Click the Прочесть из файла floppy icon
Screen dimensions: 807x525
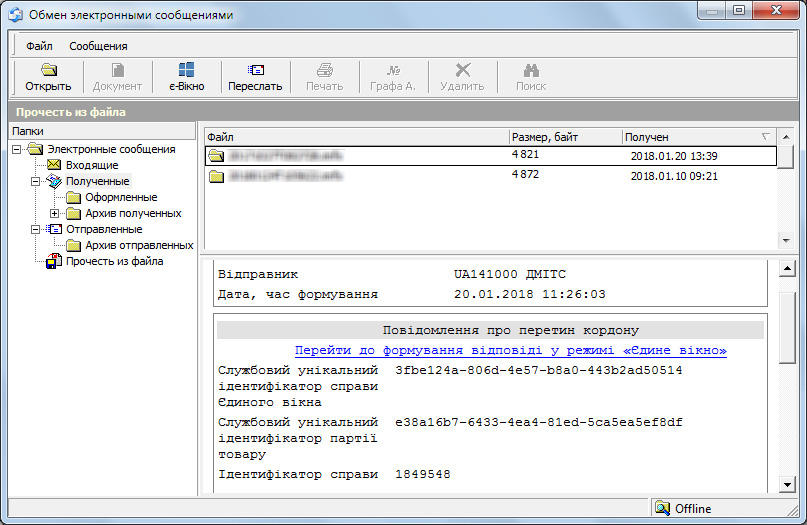[54, 261]
